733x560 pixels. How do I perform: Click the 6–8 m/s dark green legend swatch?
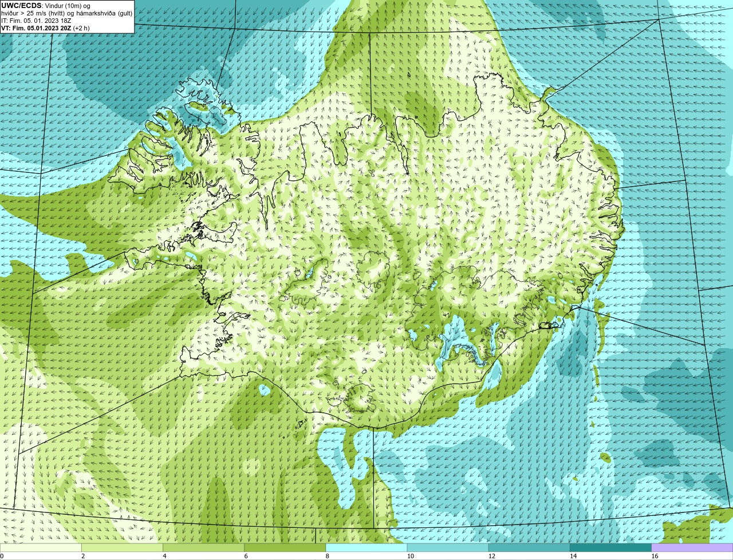[285, 548]
